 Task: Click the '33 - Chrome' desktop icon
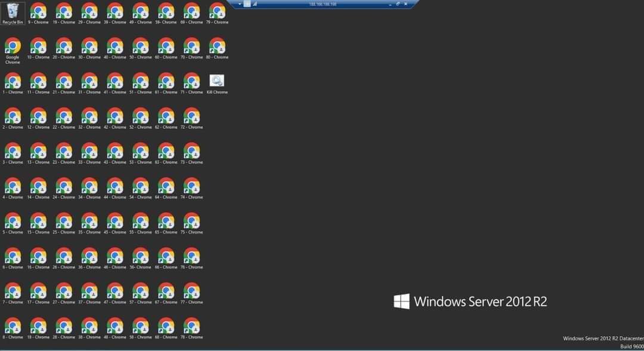point(89,151)
